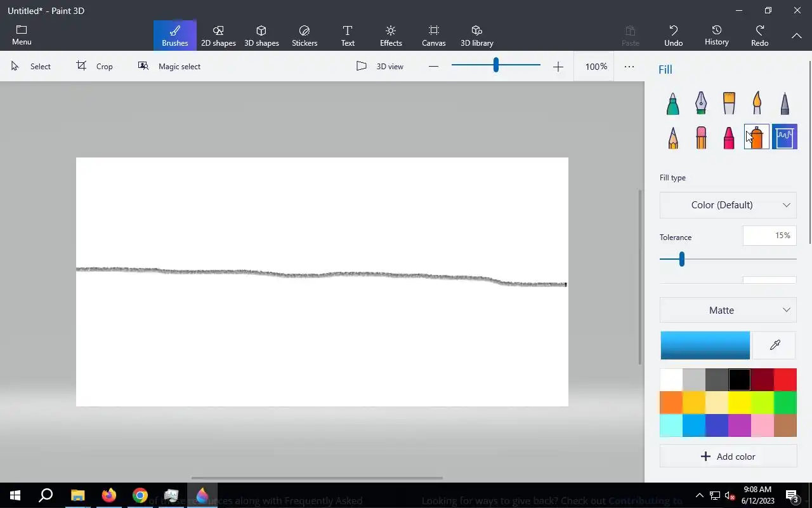Viewport: 812px width, 508px height.
Task: Select the Pixel pen brush
Action: click(x=785, y=104)
